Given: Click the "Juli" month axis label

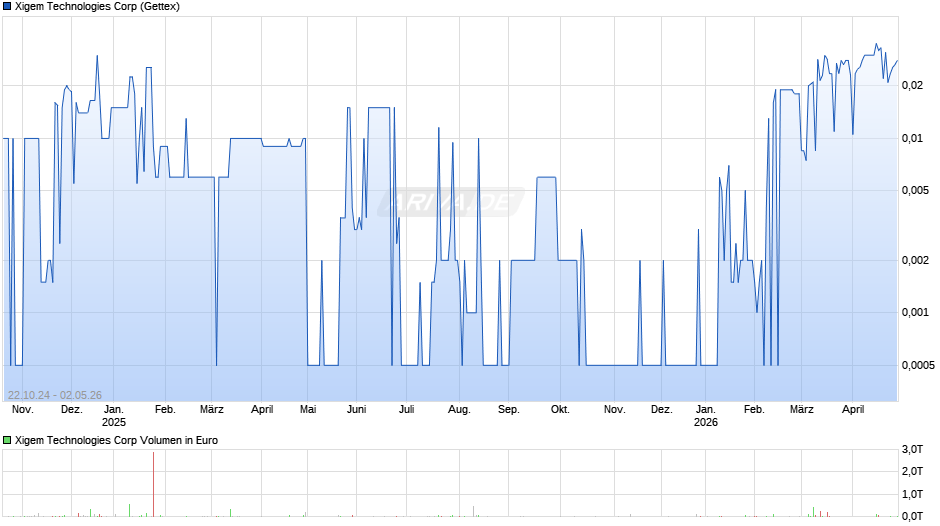Looking at the screenshot, I should pos(406,410).
